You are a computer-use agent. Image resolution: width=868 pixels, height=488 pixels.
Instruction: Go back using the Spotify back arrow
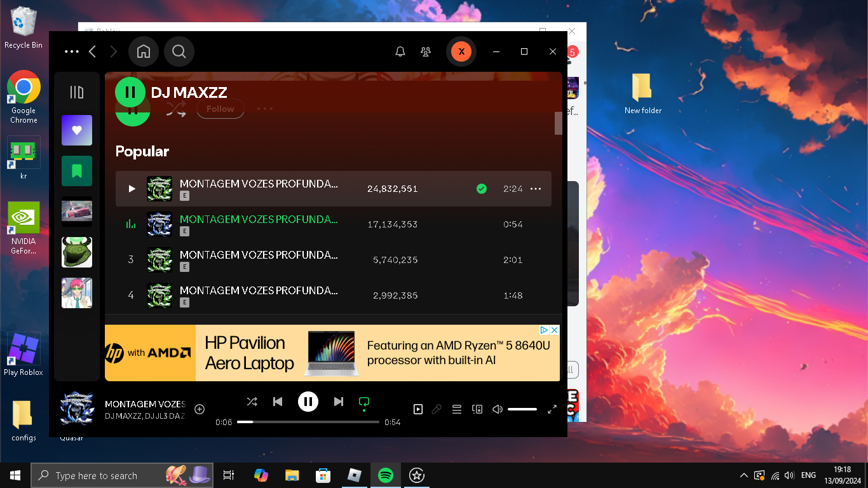(x=93, y=51)
